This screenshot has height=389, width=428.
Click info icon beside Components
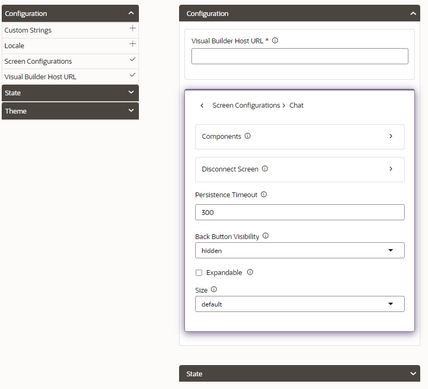click(x=248, y=136)
